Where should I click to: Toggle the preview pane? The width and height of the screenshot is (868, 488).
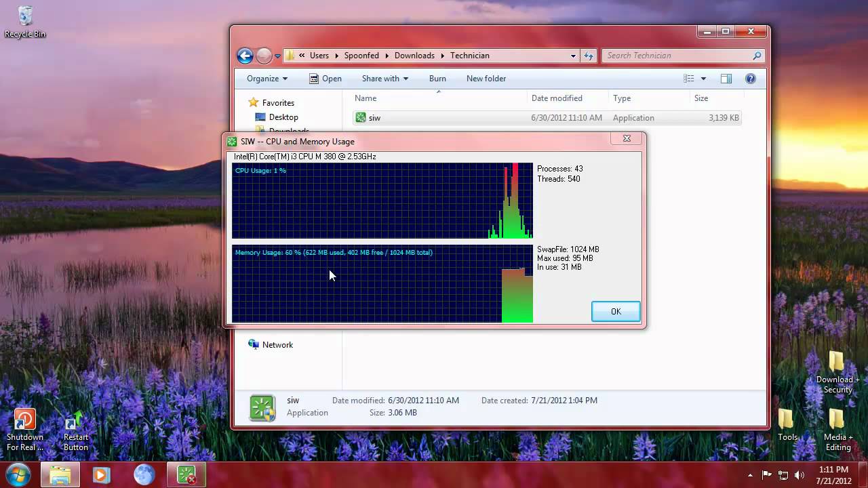click(726, 79)
